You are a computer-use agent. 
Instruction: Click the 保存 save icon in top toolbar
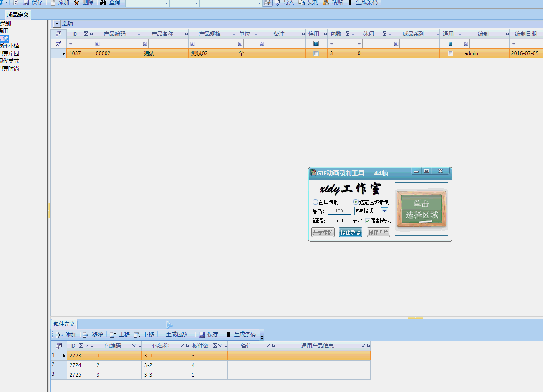pyautogui.click(x=26, y=3)
